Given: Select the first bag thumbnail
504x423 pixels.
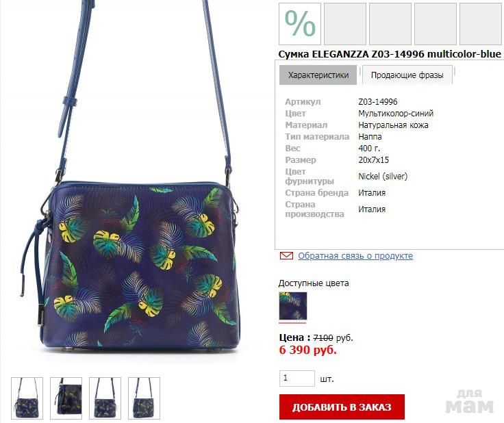Looking at the screenshot, I should (x=27, y=398).
